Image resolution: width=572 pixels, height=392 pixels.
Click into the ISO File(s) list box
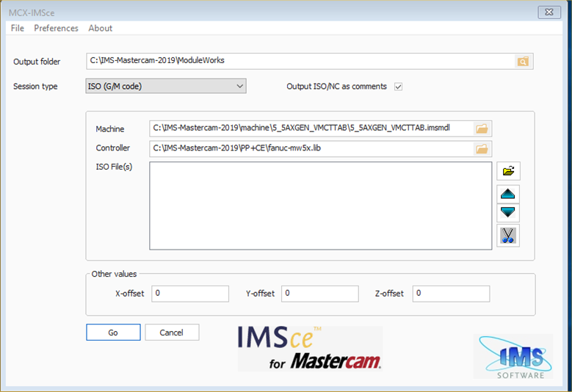tap(321, 206)
